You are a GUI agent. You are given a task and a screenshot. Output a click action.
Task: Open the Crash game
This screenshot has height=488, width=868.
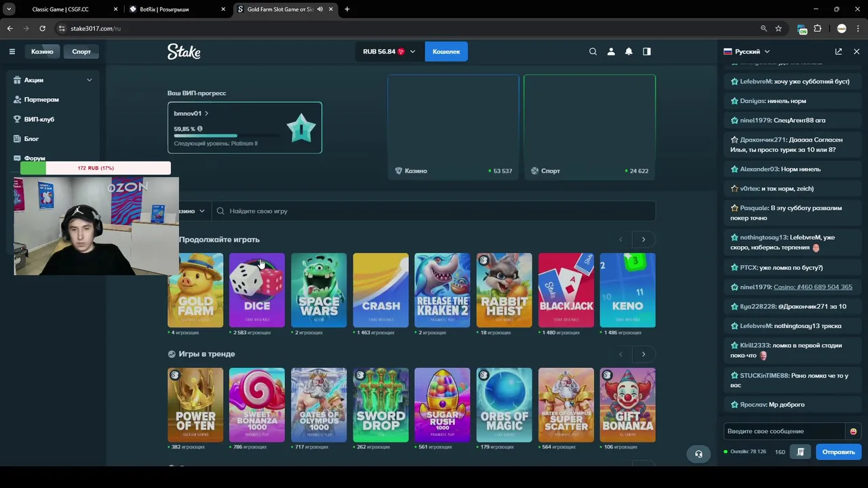380,290
